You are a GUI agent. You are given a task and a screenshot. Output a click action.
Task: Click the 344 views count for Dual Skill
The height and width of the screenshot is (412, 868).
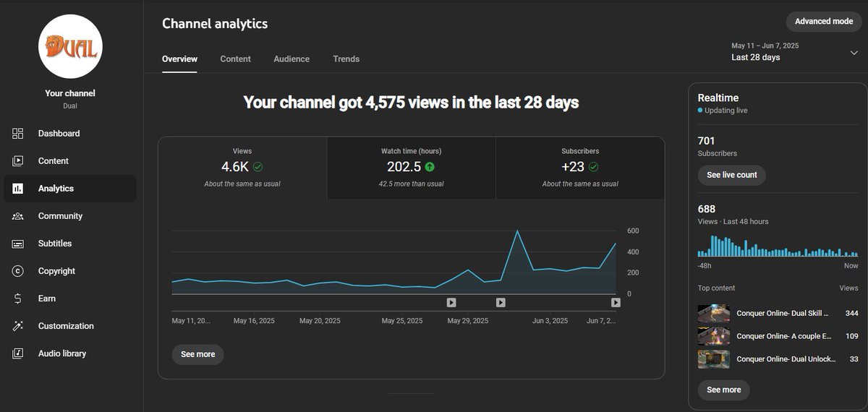[x=851, y=313]
